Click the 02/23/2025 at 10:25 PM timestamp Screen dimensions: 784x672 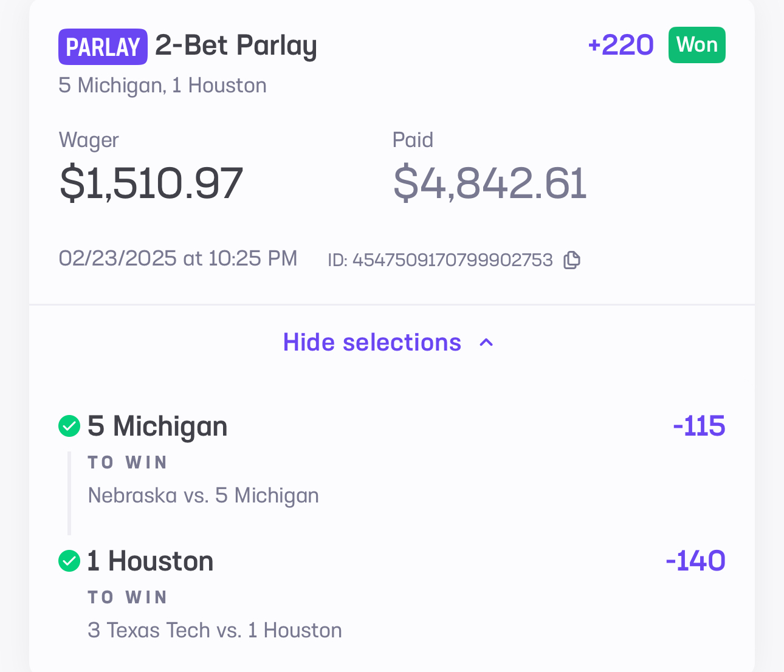[x=178, y=258]
